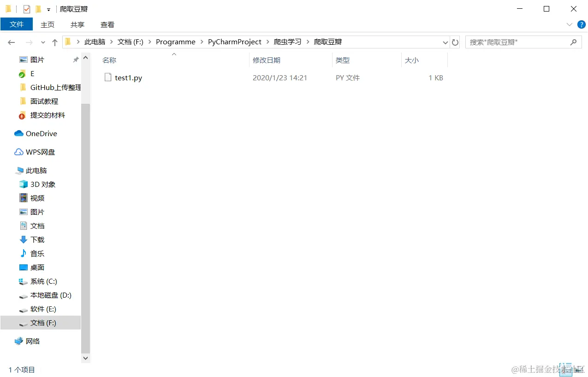Open the 此电脑 entry in sidebar

click(37, 170)
